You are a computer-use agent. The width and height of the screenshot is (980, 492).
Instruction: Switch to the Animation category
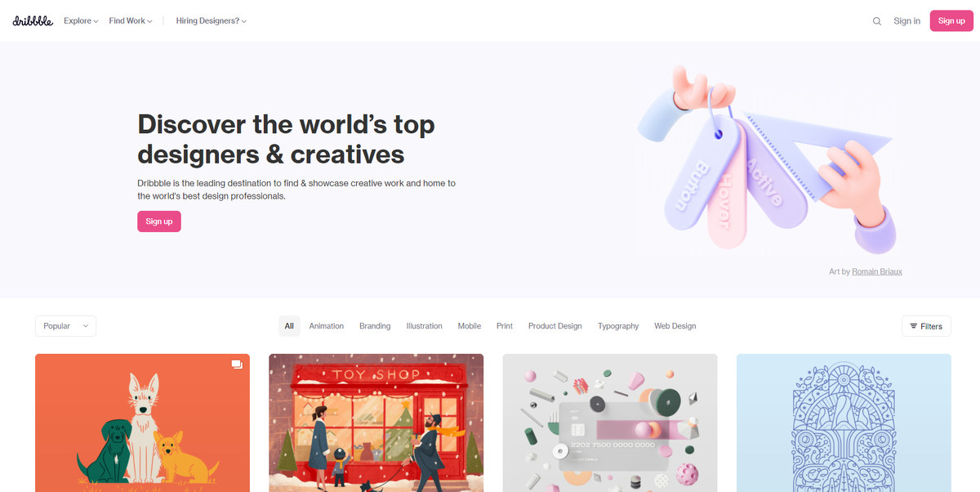pos(327,326)
